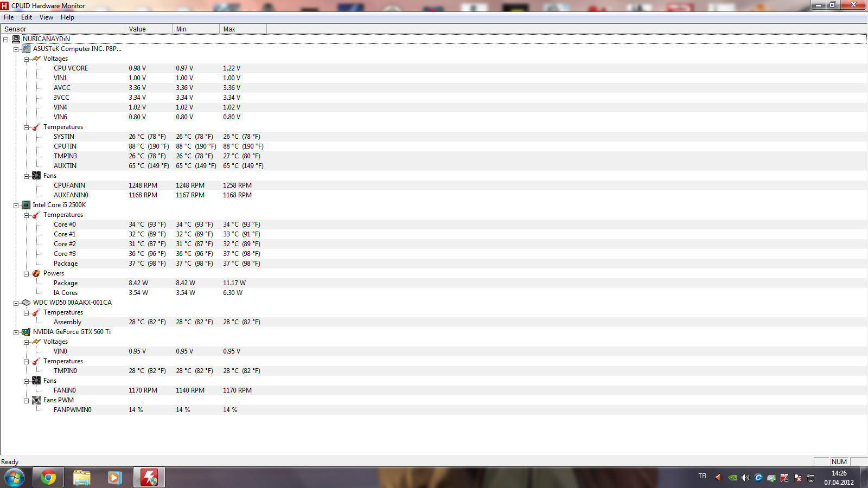868x488 pixels.
Task: Open the View menu
Action: (x=46, y=17)
